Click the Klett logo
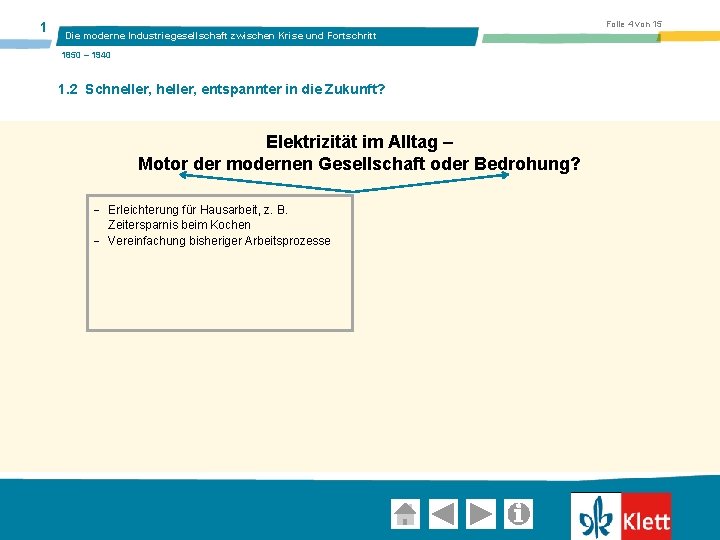Image resolution: width=720 pixels, height=540 pixels. (x=621, y=516)
